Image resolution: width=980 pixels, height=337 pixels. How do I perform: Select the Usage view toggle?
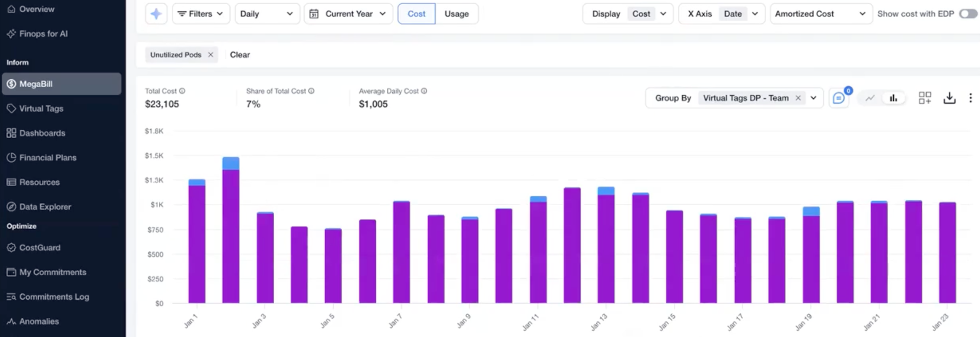tap(457, 14)
